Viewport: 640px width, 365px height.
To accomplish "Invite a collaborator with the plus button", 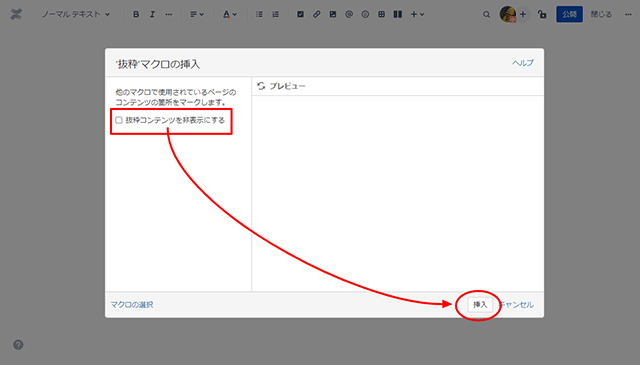I will coord(523,14).
